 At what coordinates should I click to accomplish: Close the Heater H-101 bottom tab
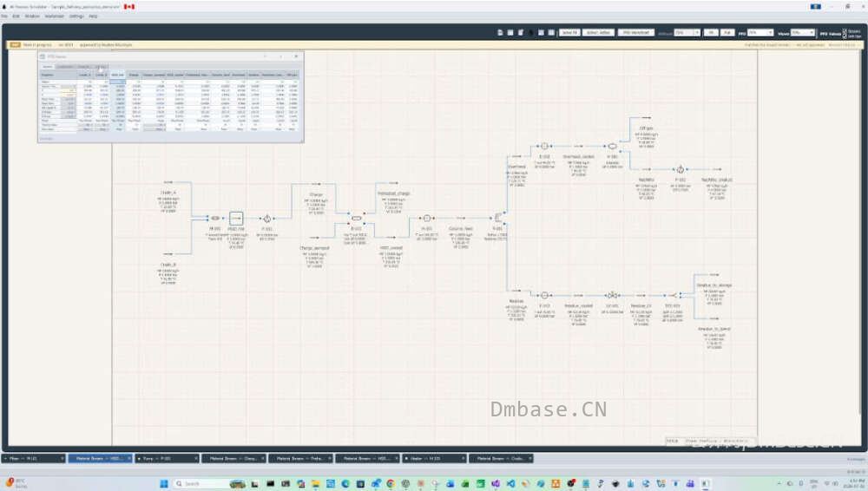click(464, 458)
